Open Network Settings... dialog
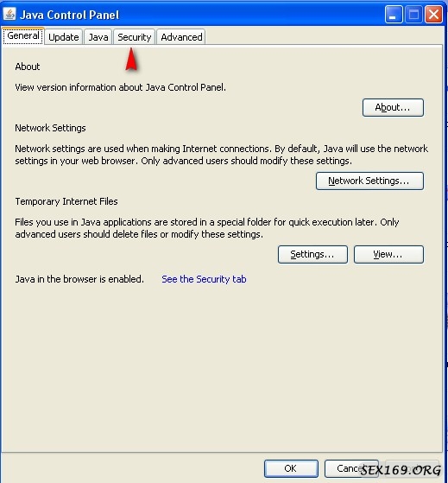 pos(369,181)
